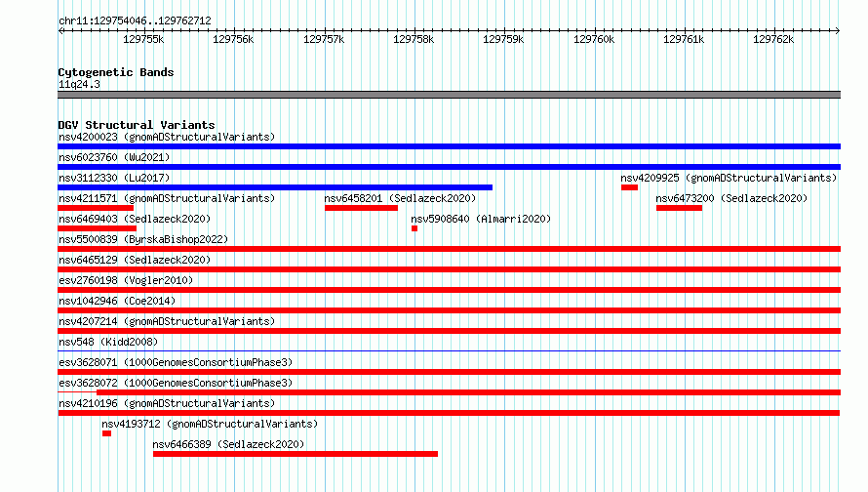Click the 11q24.3 band label
This screenshot has height=492, width=868.
pos(79,84)
